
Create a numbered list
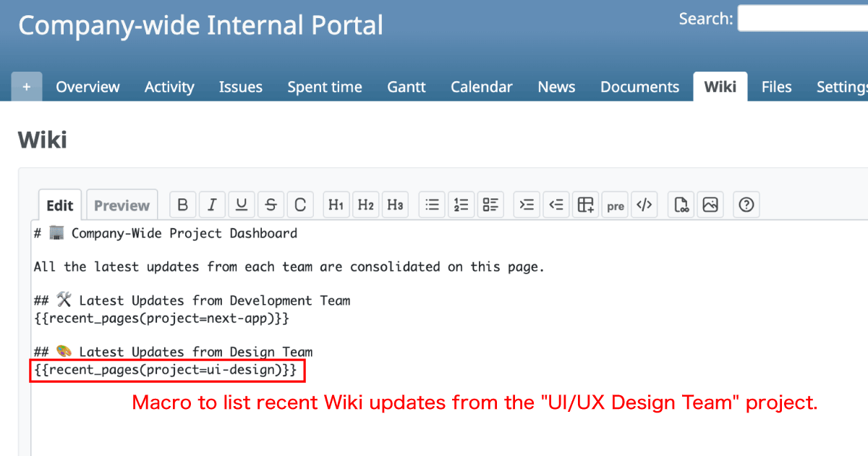pos(461,204)
